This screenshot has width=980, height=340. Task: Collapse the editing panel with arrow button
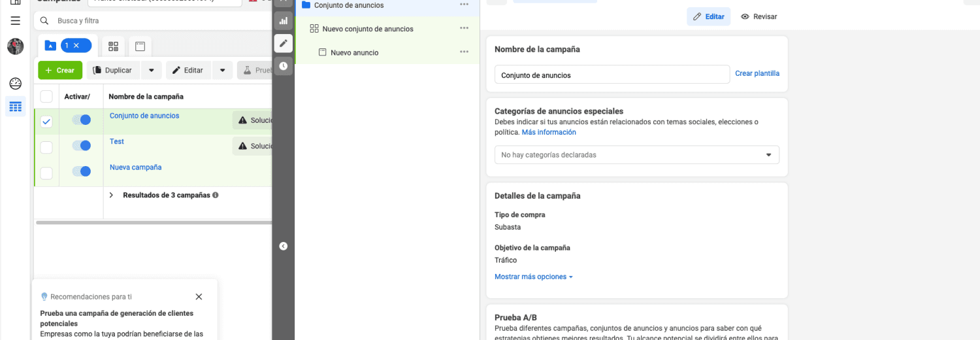click(x=283, y=246)
